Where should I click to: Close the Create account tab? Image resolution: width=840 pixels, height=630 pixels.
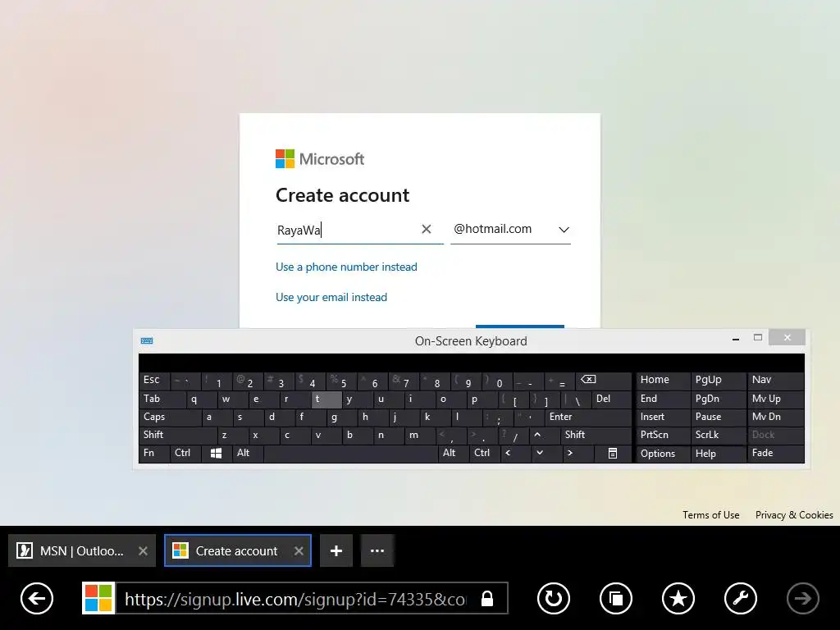click(x=299, y=550)
